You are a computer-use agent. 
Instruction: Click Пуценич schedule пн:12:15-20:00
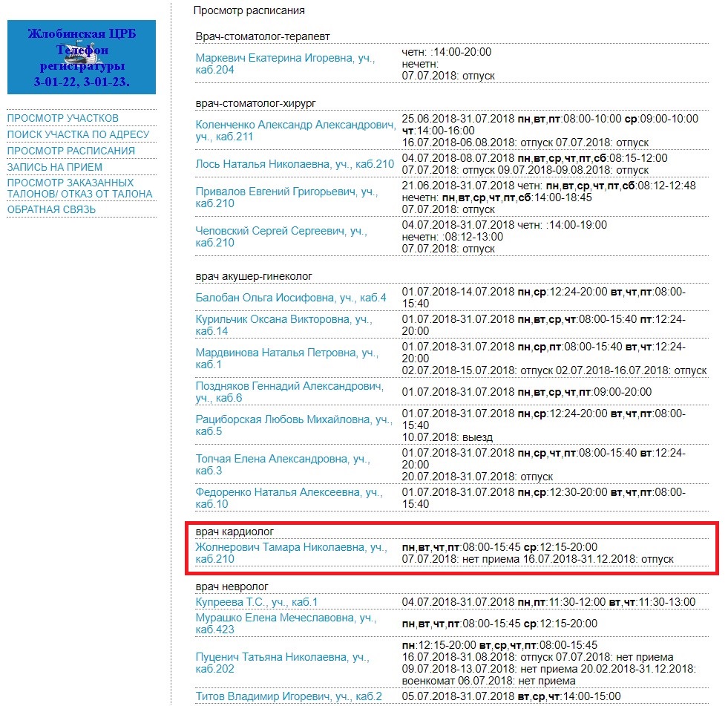tap(439, 644)
